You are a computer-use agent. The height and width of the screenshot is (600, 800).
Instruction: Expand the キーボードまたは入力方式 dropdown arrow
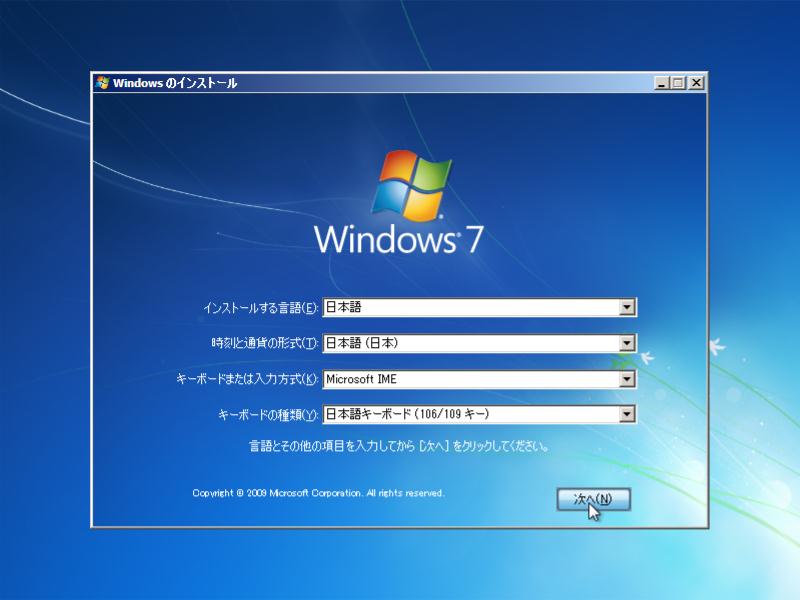coord(627,379)
